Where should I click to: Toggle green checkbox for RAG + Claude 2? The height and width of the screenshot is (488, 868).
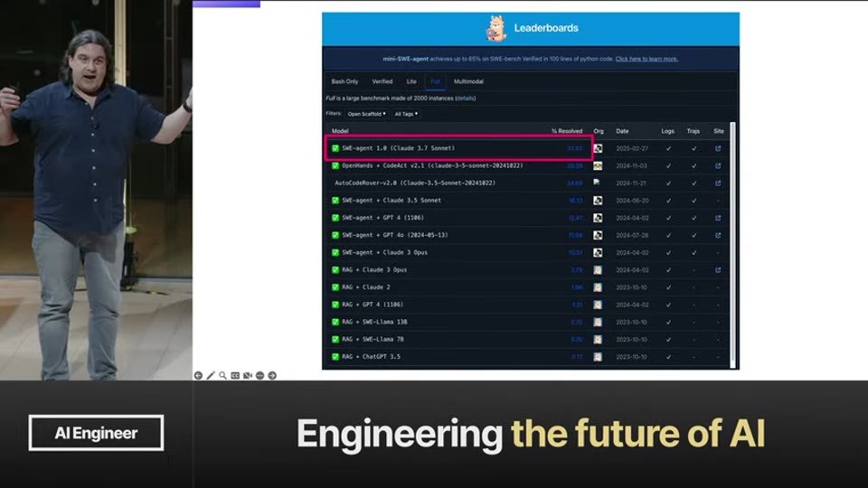[x=335, y=287]
